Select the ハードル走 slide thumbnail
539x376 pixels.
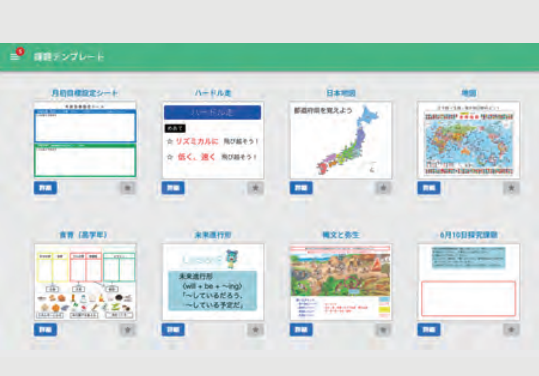click(x=213, y=140)
